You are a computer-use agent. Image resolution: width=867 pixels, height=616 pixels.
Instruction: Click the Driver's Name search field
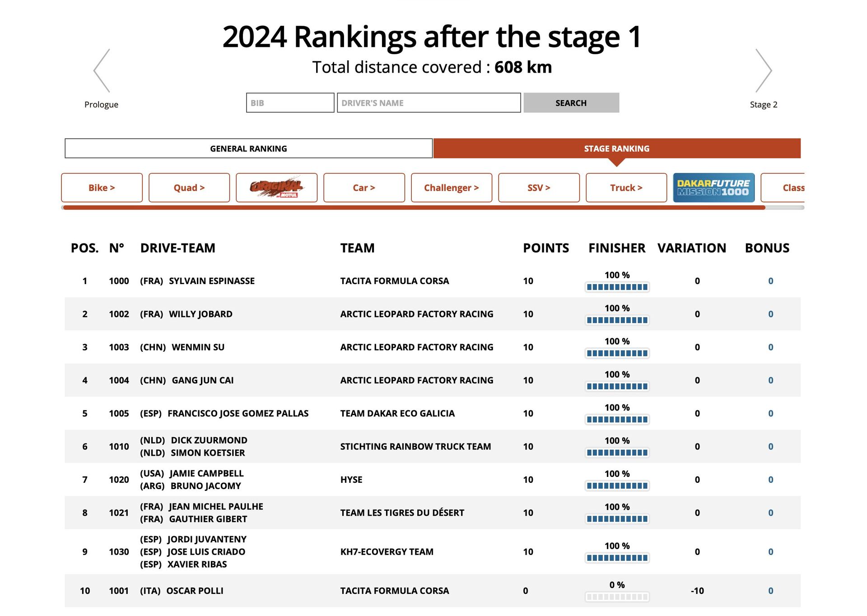429,103
